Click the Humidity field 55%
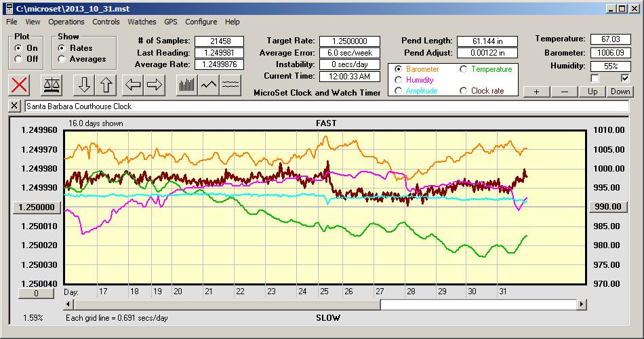The width and height of the screenshot is (644, 339). pyautogui.click(x=610, y=66)
